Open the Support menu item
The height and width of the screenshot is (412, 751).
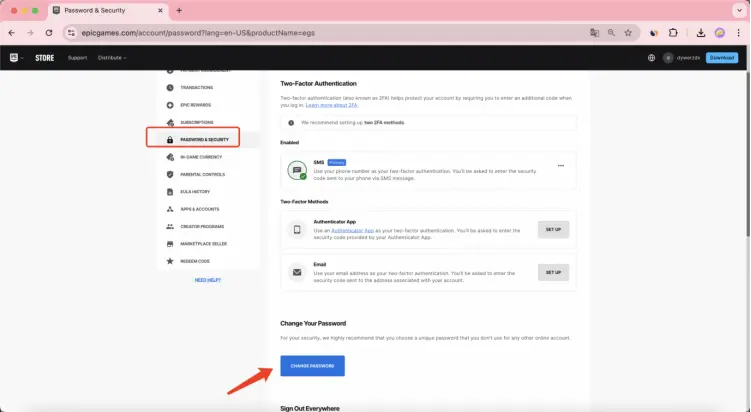pyautogui.click(x=78, y=58)
